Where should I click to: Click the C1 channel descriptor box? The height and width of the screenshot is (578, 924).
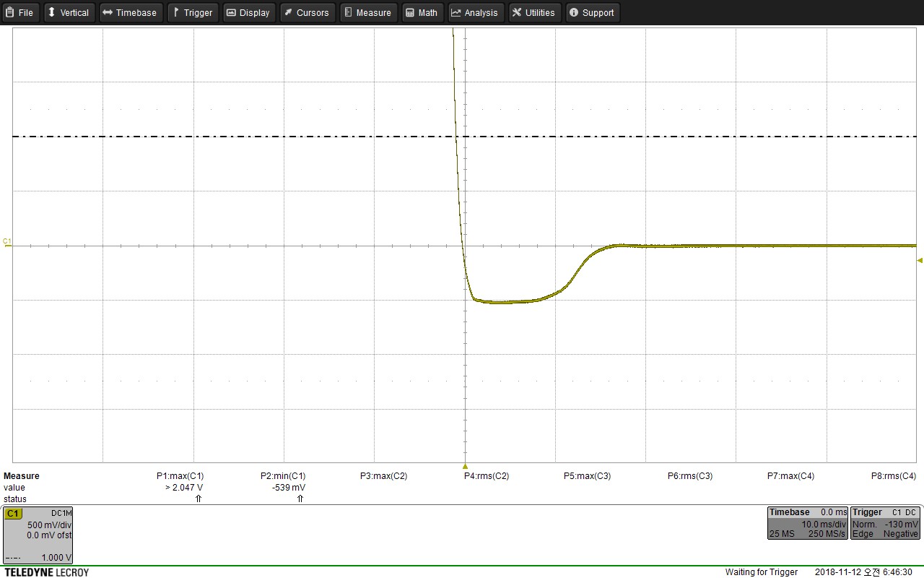point(38,535)
